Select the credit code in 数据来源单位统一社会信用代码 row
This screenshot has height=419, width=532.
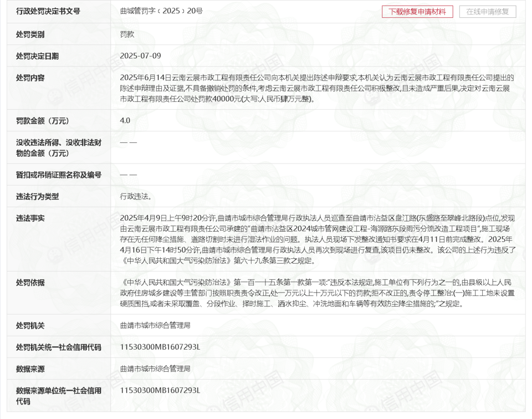click(x=160, y=390)
